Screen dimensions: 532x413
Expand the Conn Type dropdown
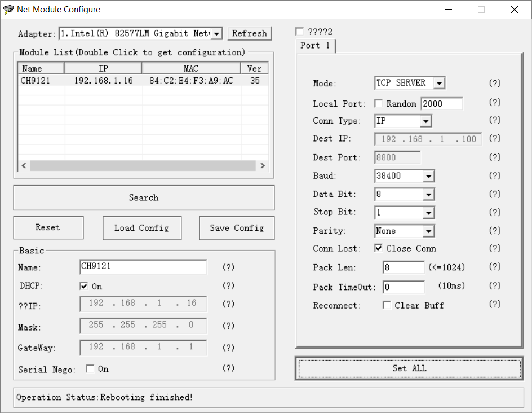click(425, 121)
